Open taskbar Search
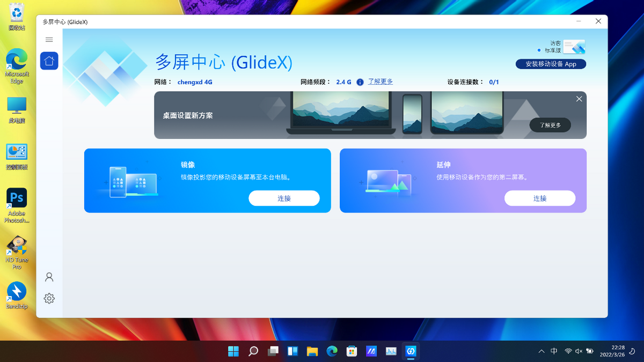 tap(253, 351)
